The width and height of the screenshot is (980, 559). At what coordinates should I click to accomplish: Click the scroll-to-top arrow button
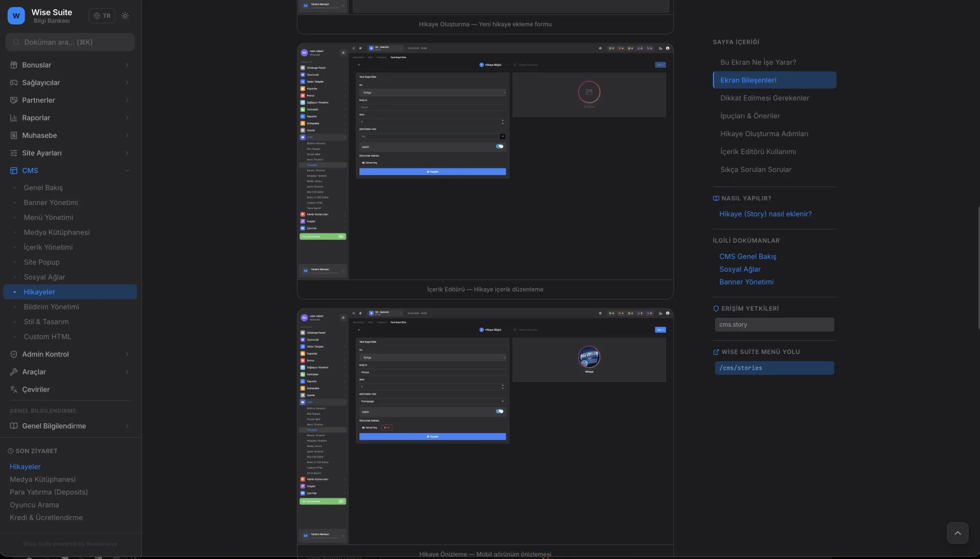click(958, 533)
